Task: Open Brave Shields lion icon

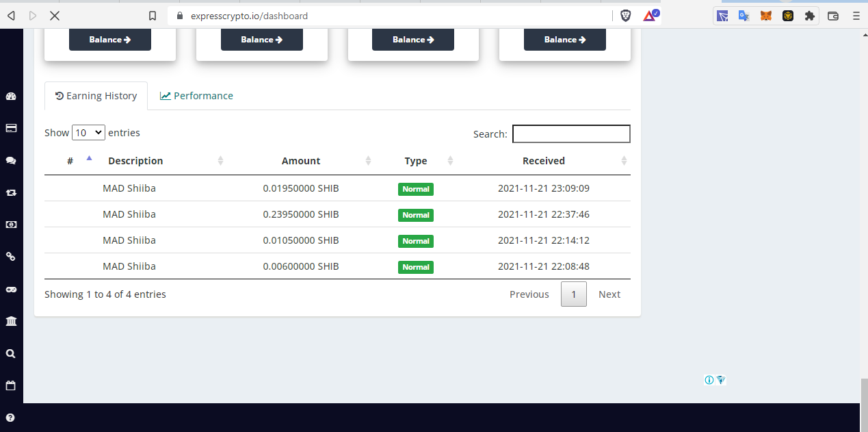Action: click(x=625, y=15)
